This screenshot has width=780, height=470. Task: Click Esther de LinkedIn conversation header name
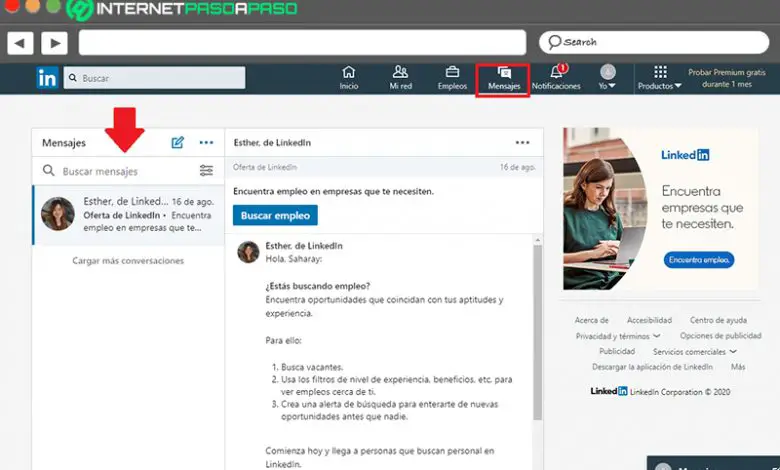click(272, 143)
